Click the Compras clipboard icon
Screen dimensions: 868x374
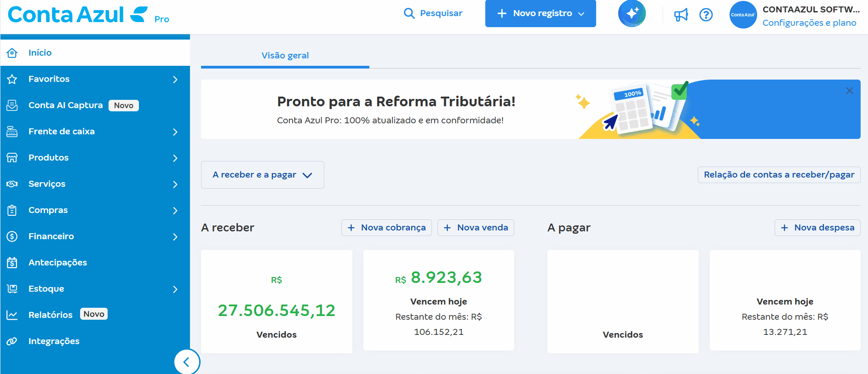click(12, 210)
